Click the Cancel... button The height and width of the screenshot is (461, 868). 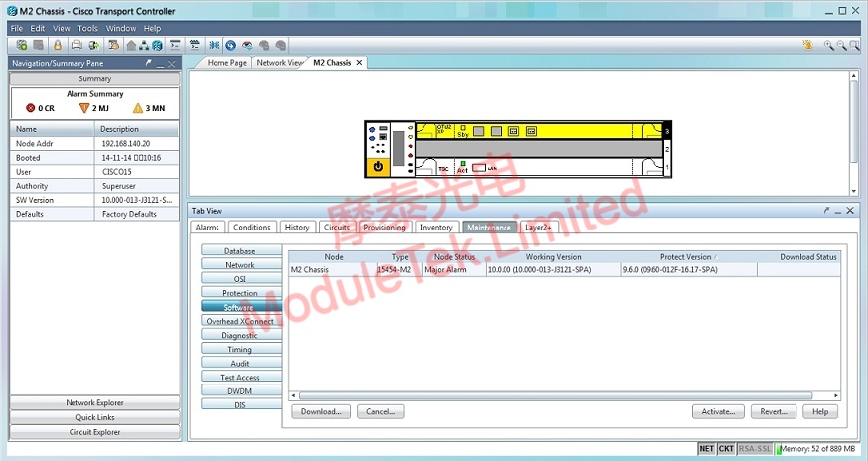coord(380,411)
